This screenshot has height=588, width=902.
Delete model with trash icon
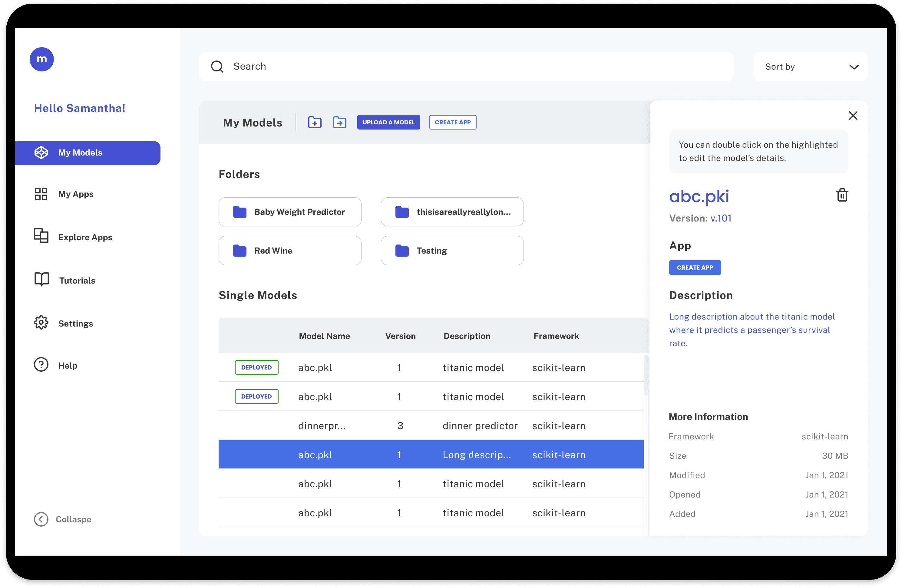pos(842,195)
